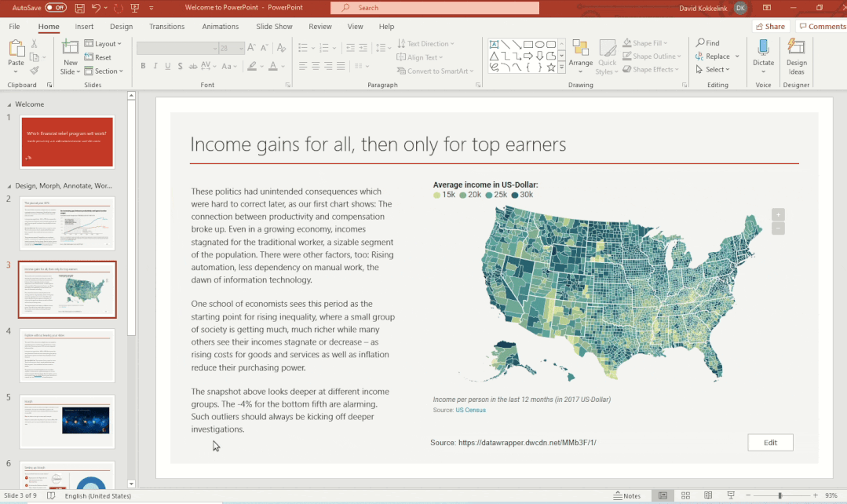
Task: Click the Edit button under the map
Action: pos(770,443)
